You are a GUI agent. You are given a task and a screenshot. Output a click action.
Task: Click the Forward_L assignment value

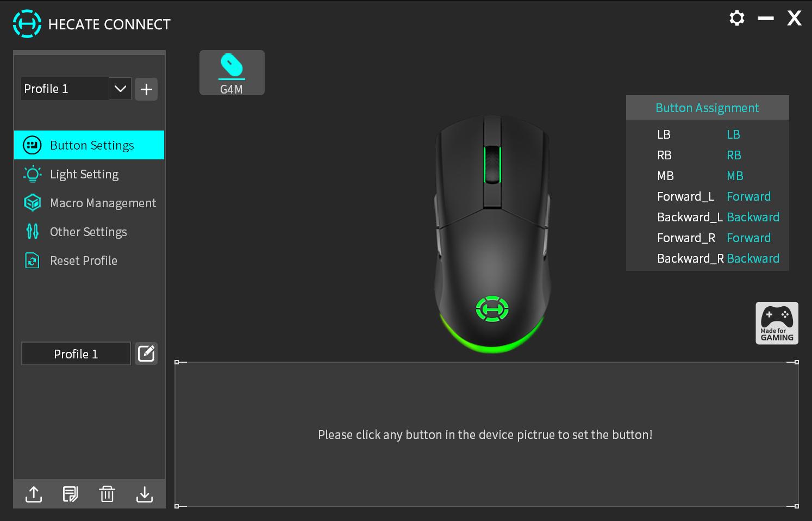(748, 196)
